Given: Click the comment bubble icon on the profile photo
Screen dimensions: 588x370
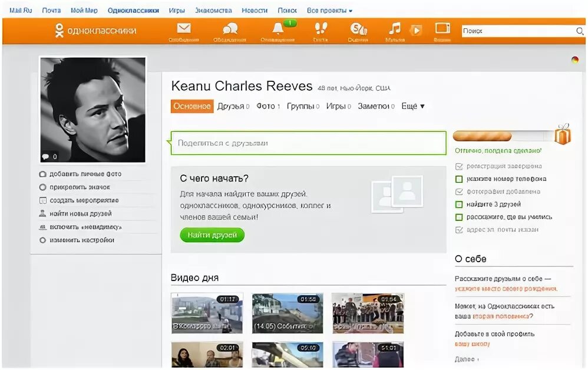Looking at the screenshot, I should pos(45,156).
